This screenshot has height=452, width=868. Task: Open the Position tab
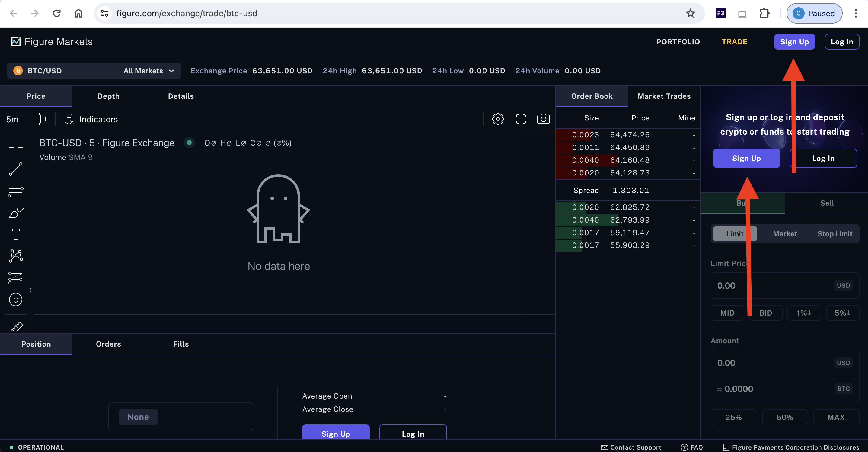pos(36,344)
